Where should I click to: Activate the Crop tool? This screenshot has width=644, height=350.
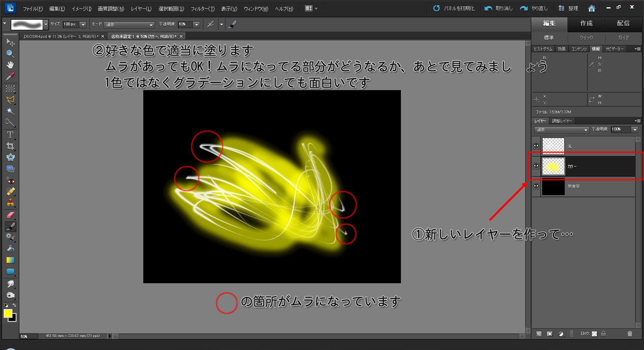pyautogui.click(x=10, y=146)
